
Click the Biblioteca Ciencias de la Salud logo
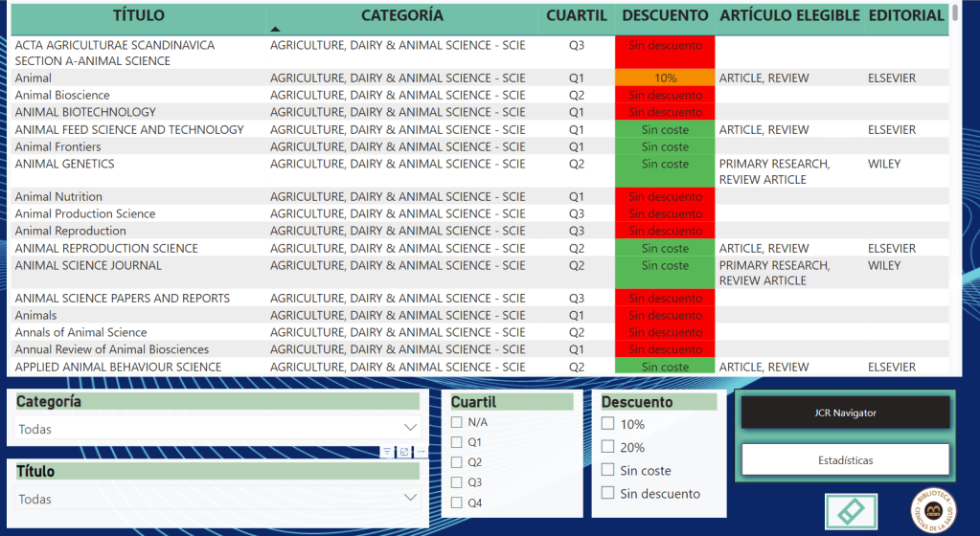[x=932, y=508]
